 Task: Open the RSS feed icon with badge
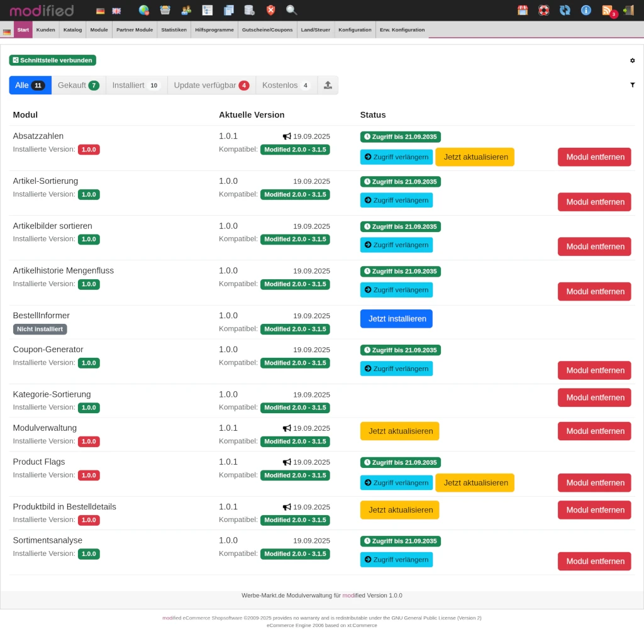(609, 11)
